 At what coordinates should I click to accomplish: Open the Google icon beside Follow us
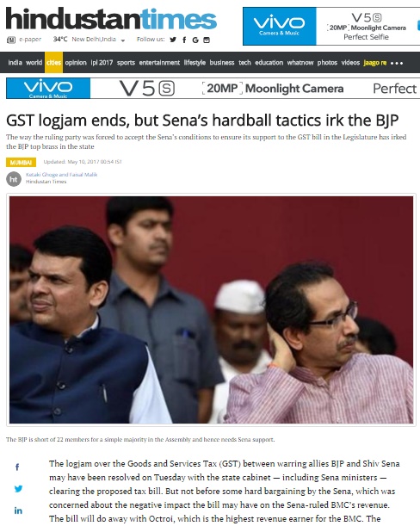(x=195, y=40)
